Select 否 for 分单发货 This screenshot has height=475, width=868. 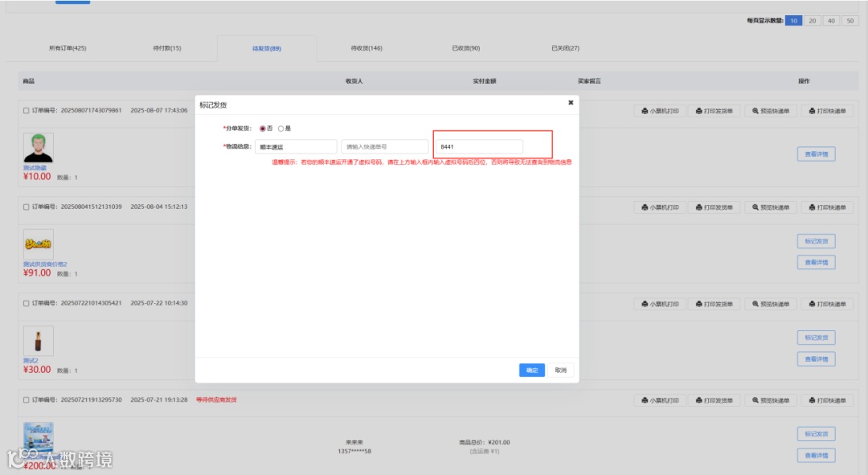coord(262,129)
